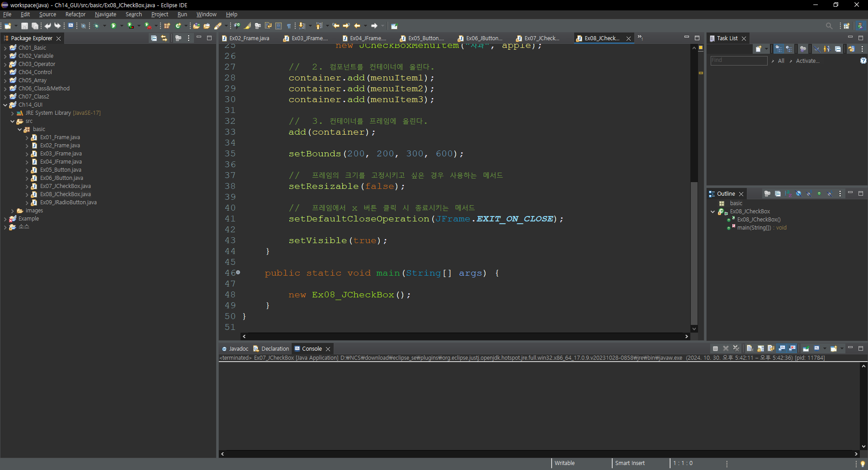Open the Project menu
The image size is (868, 470).
coord(160,14)
